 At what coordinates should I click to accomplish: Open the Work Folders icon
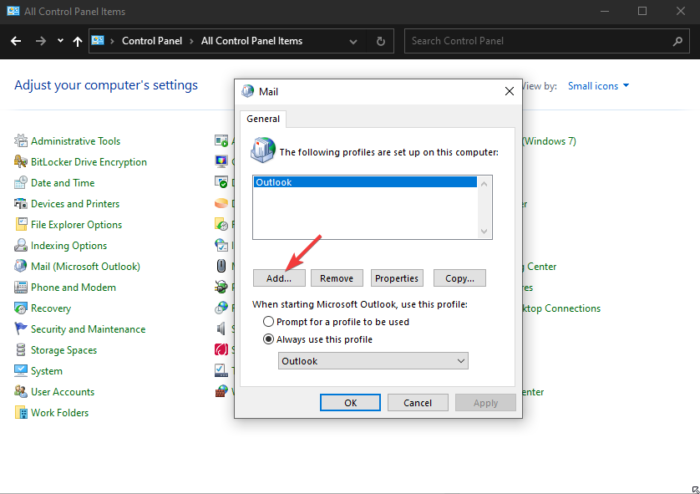21,412
